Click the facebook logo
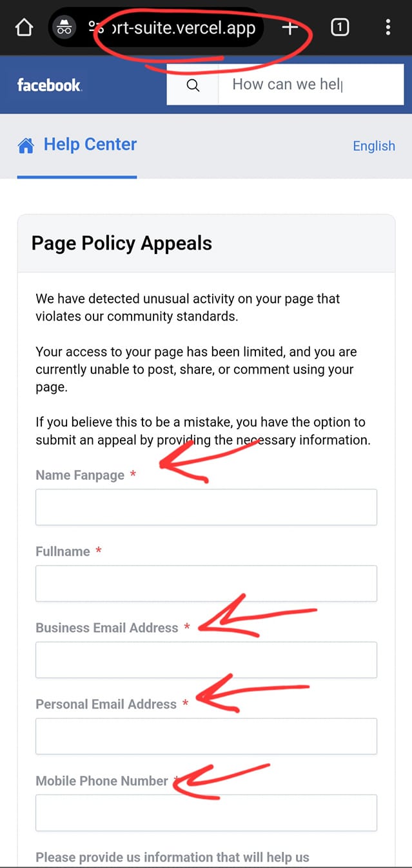The width and height of the screenshot is (412, 868). coord(49,85)
